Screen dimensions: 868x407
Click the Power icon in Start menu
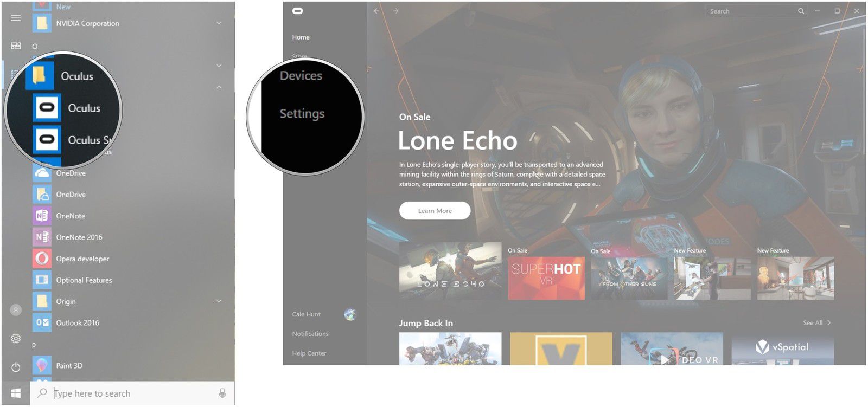(x=16, y=367)
